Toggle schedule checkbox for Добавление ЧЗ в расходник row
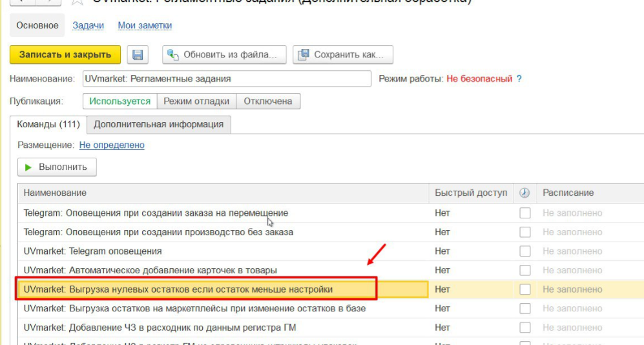This screenshot has width=644, height=345. pyautogui.click(x=525, y=328)
